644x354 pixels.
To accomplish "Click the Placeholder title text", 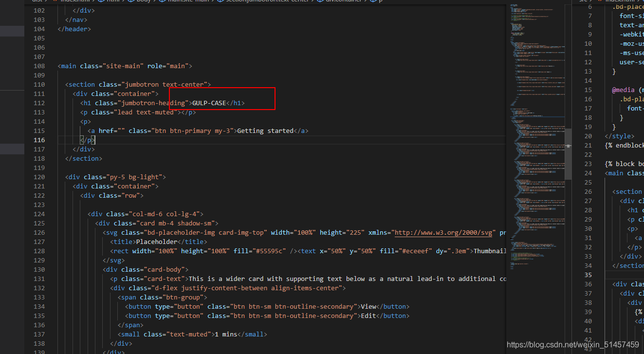I will [156, 242].
